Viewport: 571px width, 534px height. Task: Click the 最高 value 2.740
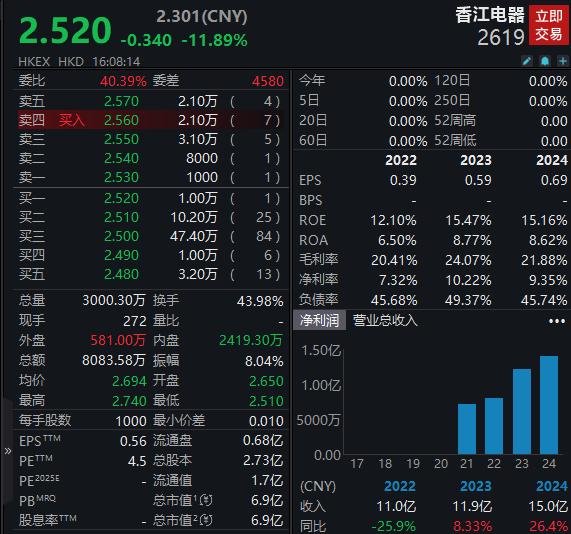tap(129, 401)
